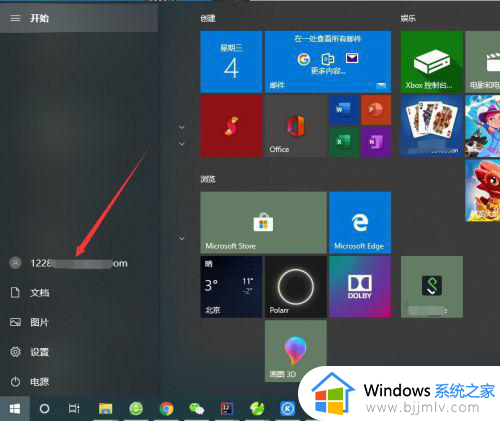Open the Calendar tile showing 4

click(231, 62)
